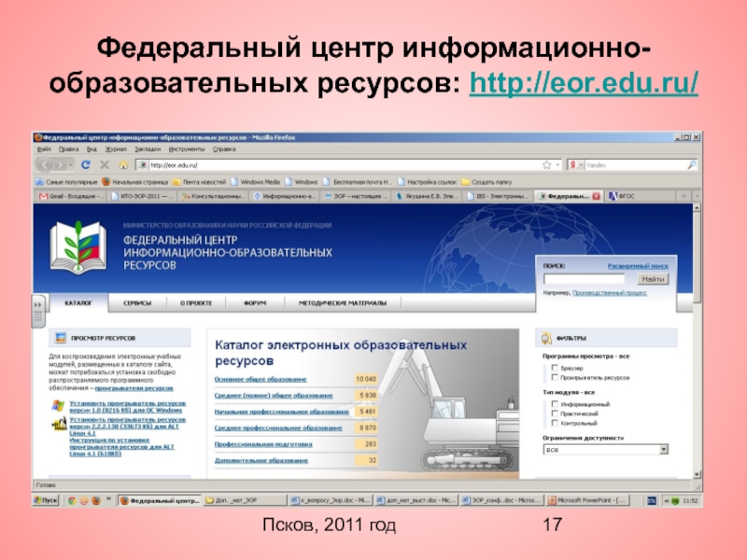Open the list-all-tabs dropdown arrow
The width and height of the screenshot is (747, 560).
[x=697, y=196]
